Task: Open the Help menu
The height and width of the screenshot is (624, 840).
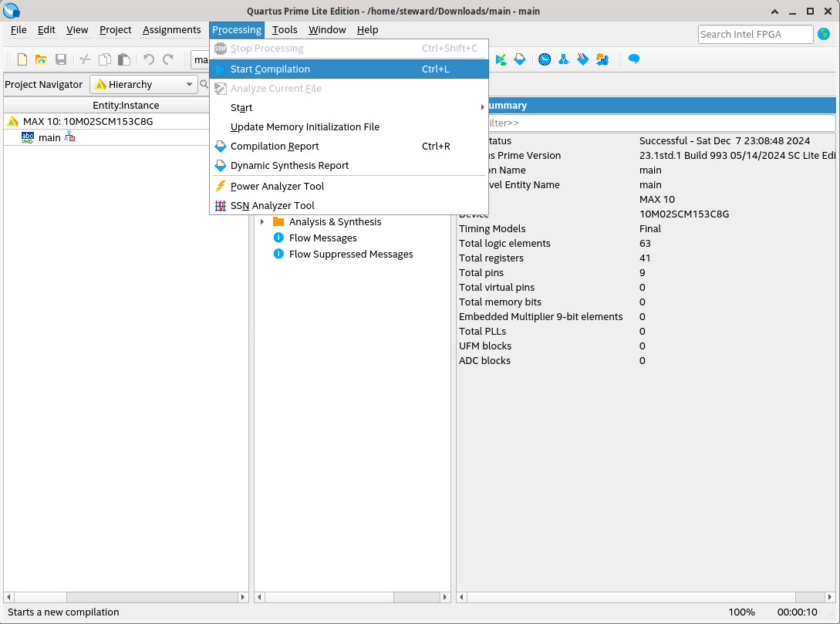Action: [x=367, y=30]
